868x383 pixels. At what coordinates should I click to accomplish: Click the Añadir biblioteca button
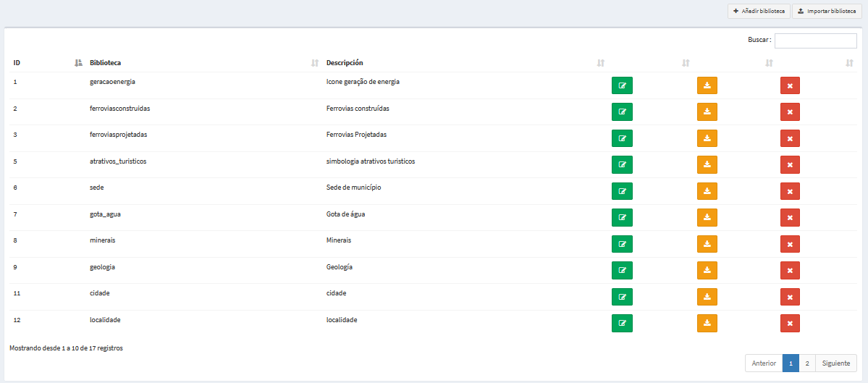pyautogui.click(x=759, y=11)
